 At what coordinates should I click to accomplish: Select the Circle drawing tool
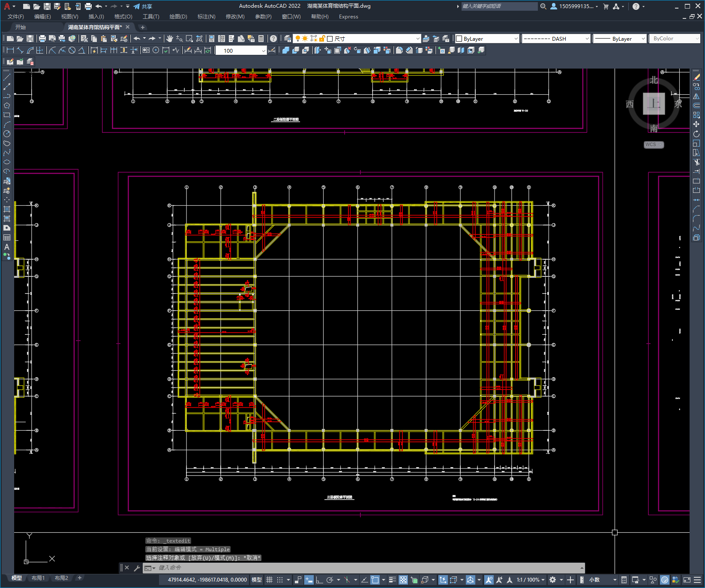[7, 134]
